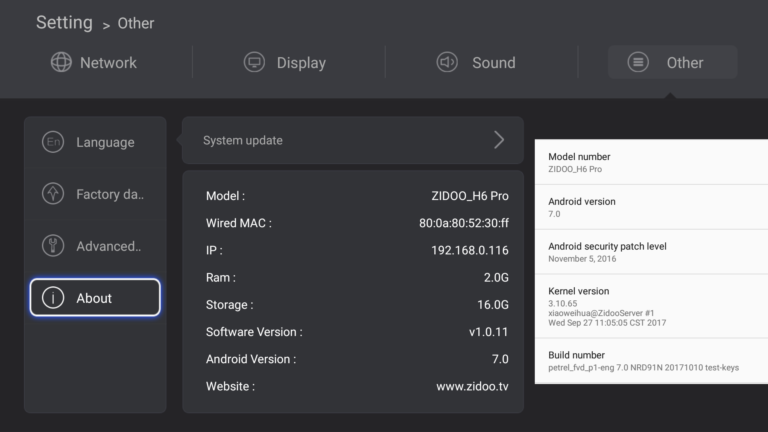Open the System update row
Viewport: 768px width, 432px height.
tap(353, 140)
